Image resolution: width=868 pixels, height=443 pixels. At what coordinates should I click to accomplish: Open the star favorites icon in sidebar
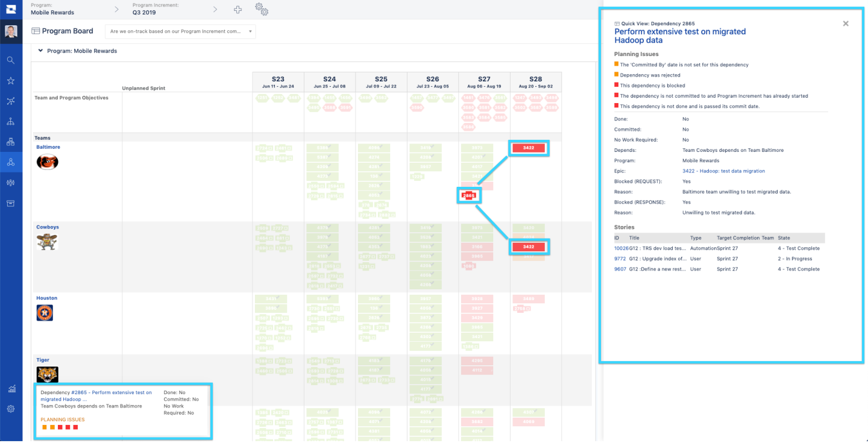click(x=11, y=81)
